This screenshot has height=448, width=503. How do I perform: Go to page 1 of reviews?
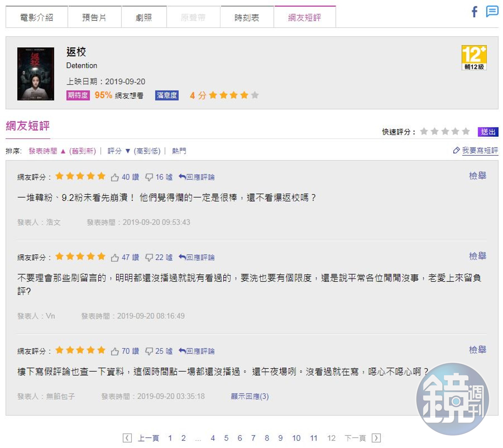170,438
